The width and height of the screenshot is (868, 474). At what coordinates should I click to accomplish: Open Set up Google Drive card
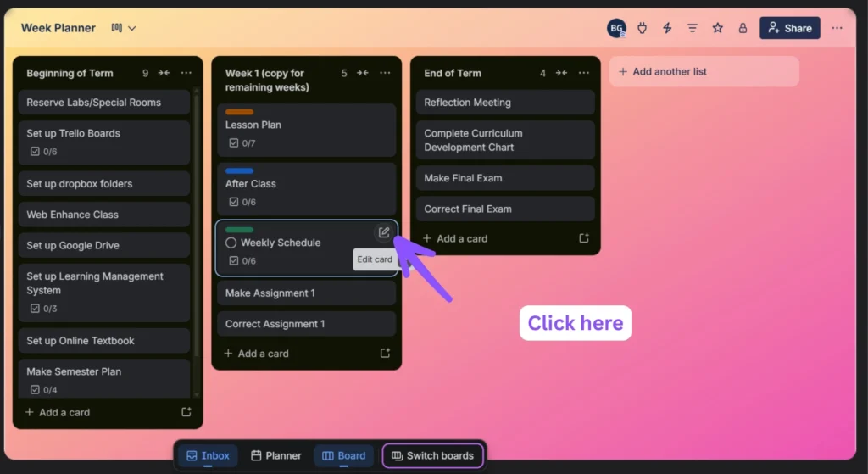(x=104, y=245)
